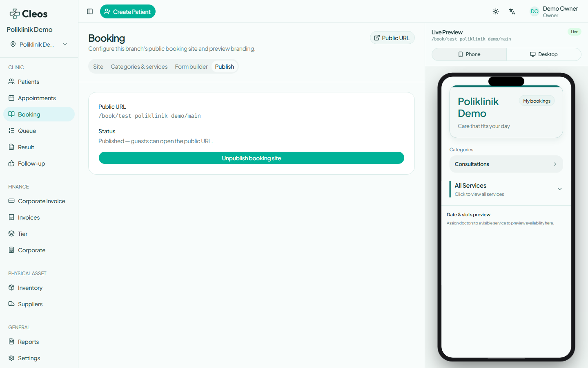
Task: Open Patients from the sidebar
Action: pos(39,82)
